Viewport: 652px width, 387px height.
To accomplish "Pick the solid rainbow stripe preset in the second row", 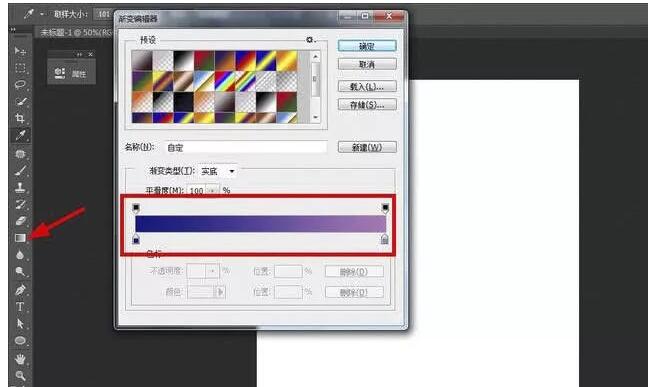I will (225, 81).
